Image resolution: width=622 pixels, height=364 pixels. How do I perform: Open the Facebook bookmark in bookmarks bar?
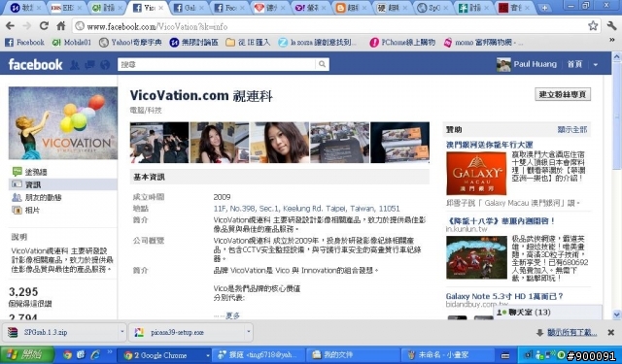pos(24,43)
